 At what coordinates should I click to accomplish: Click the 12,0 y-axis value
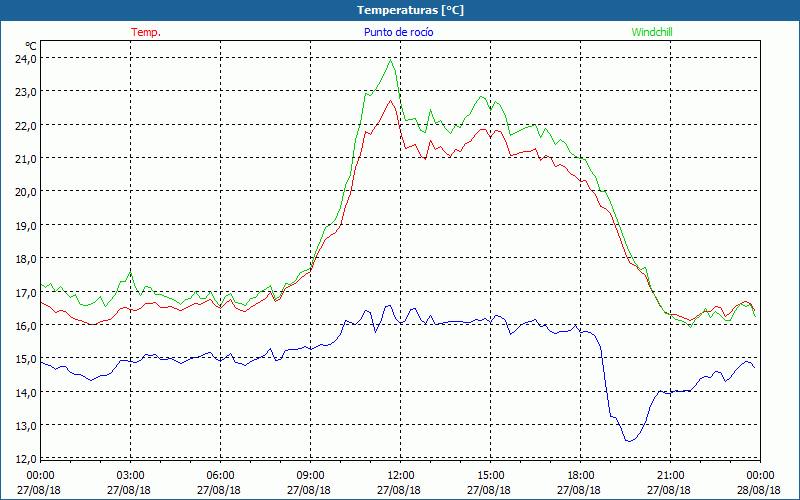(26, 459)
